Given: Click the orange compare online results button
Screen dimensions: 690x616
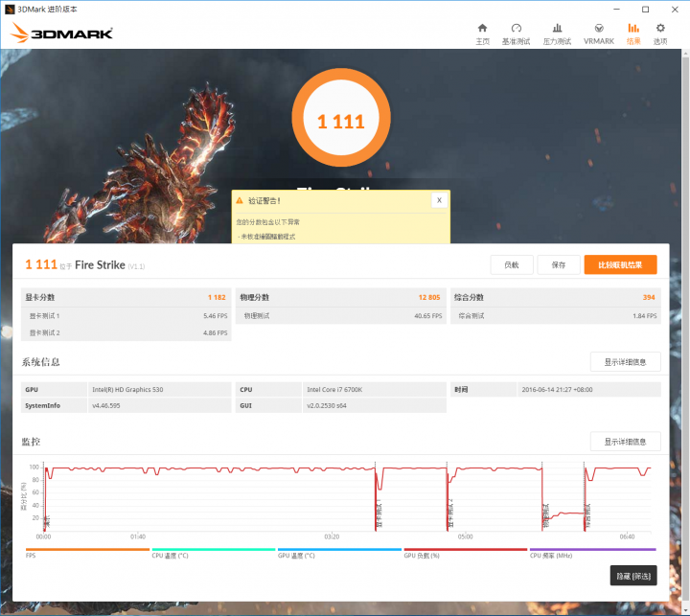Looking at the screenshot, I should pos(620,264).
